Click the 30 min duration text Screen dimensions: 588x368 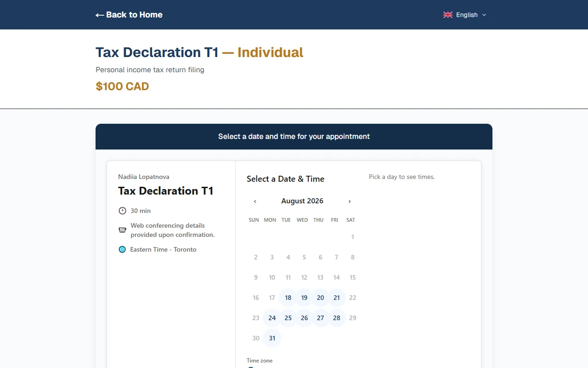[x=141, y=211]
